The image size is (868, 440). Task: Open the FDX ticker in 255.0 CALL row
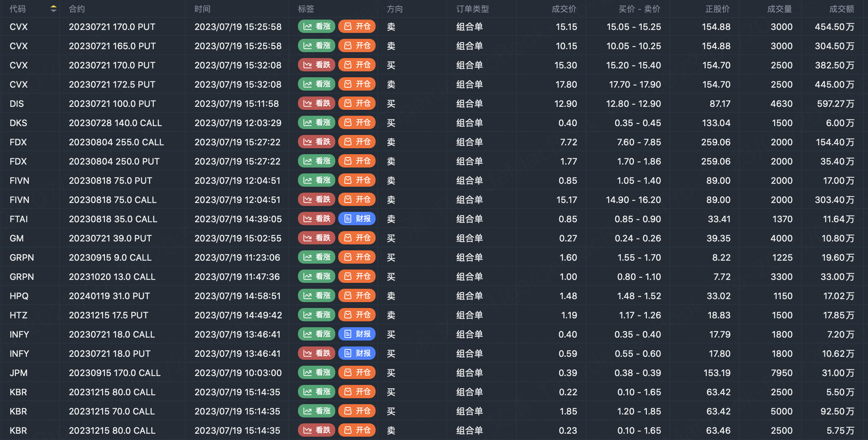pos(18,142)
